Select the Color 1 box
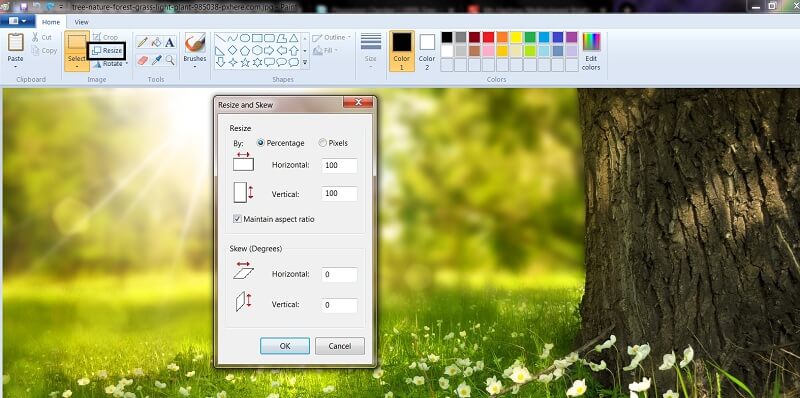Viewport: 800px width, 398px height. click(x=402, y=51)
